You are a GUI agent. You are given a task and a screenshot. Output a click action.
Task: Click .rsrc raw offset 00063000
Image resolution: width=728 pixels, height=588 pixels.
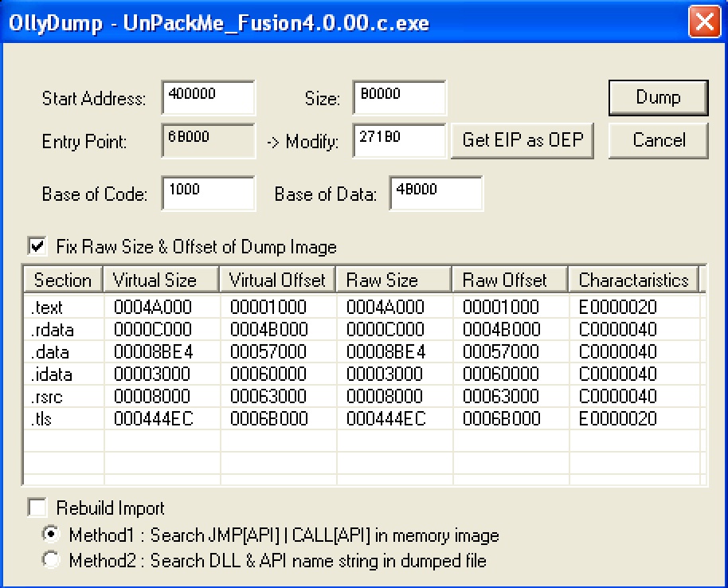coord(501,396)
